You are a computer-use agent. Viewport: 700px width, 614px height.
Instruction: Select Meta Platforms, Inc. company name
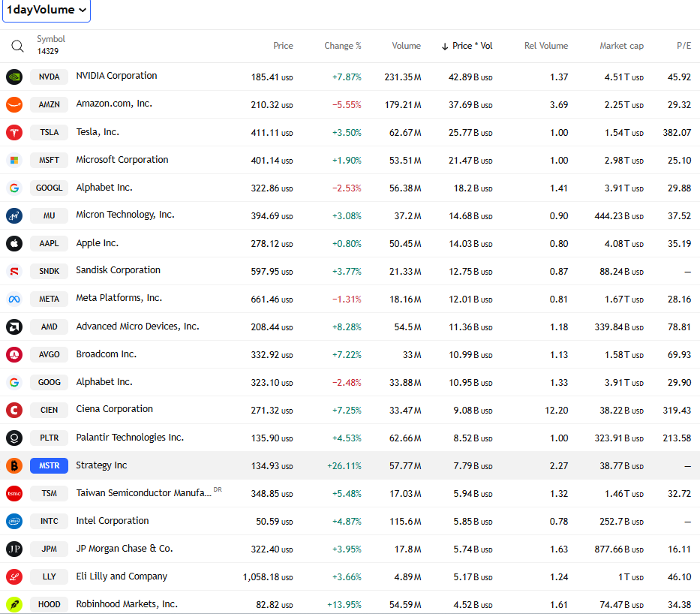[119, 298]
